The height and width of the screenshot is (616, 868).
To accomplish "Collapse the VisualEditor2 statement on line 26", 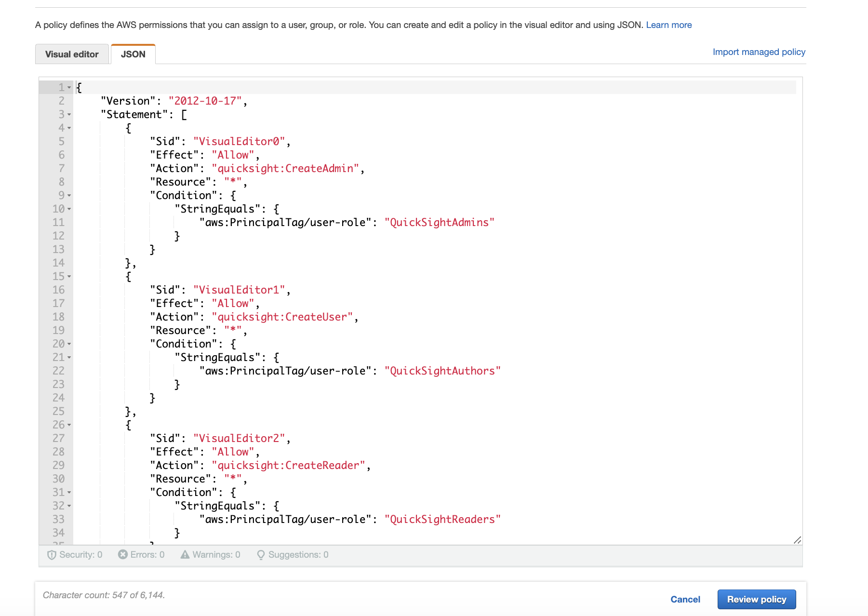I will pos(69,425).
